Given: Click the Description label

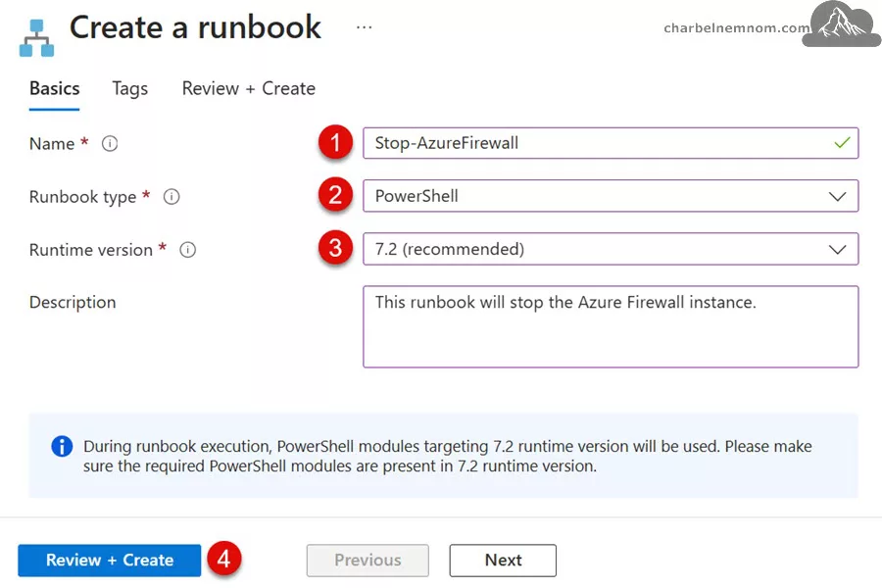Looking at the screenshot, I should pos(73,302).
